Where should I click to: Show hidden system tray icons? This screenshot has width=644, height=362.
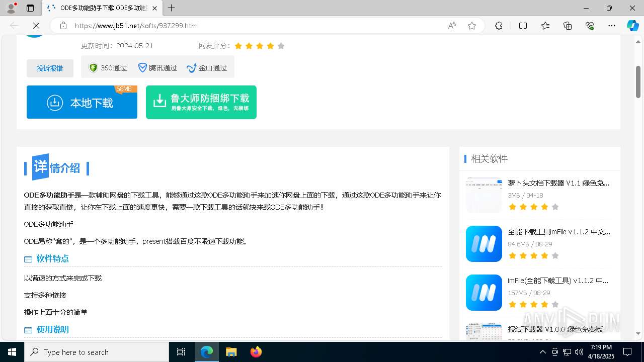click(542, 352)
